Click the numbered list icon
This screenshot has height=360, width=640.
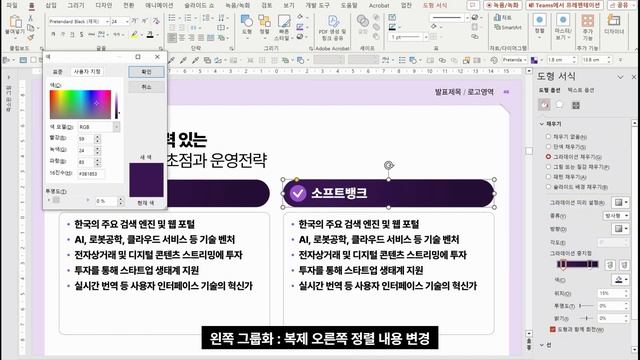[x=188, y=18]
